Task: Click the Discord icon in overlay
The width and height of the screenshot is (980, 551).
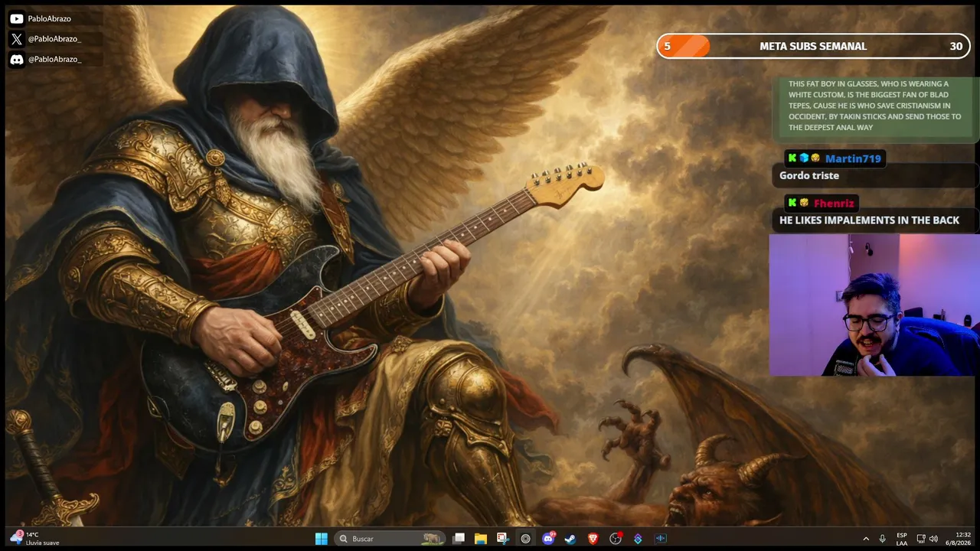Action: pos(16,60)
